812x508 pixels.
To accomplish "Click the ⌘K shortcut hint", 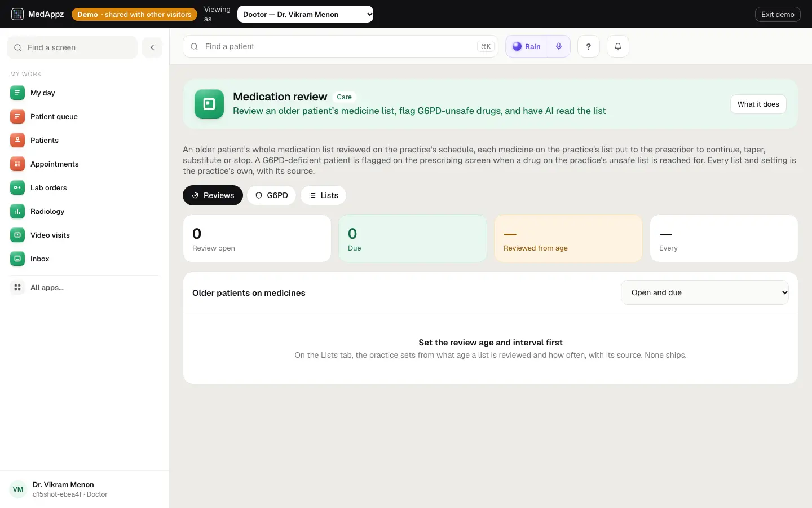I will tap(486, 46).
